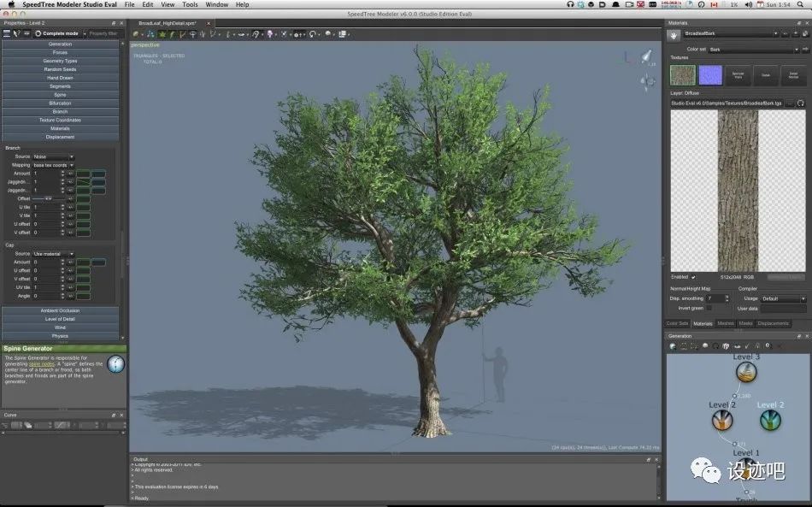
Task: Click the blue normal map thumbnail
Action: (x=710, y=74)
